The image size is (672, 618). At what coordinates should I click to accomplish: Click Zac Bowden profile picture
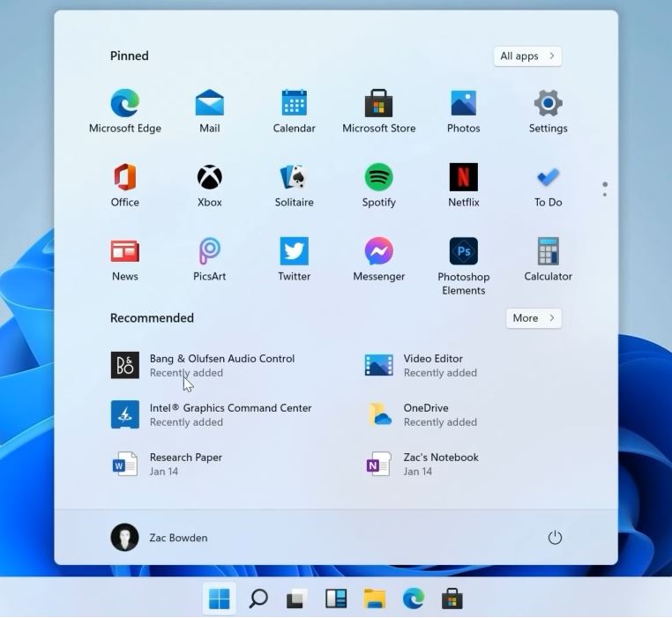(x=124, y=538)
